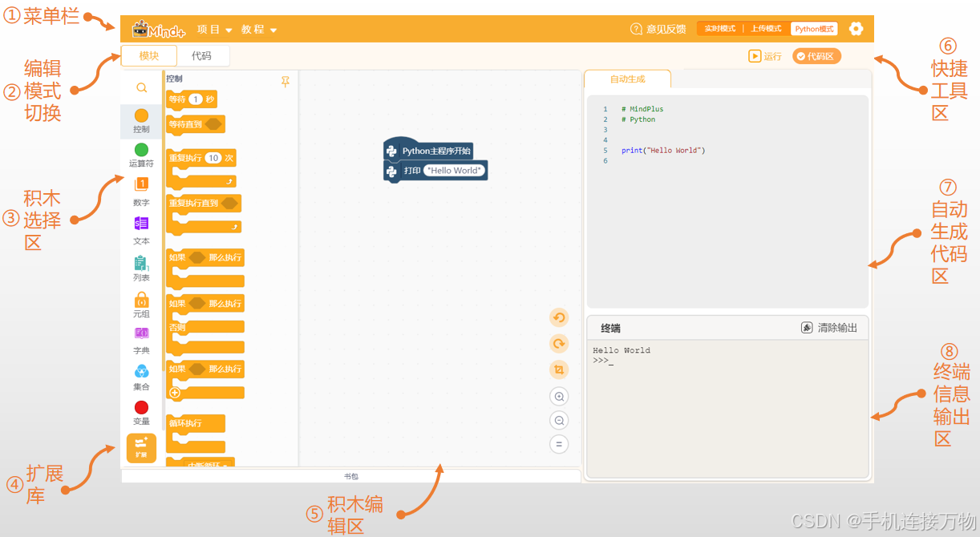The width and height of the screenshot is (980, 537).
Task: Open the settings gear menu
Action: tap(856, 28)
